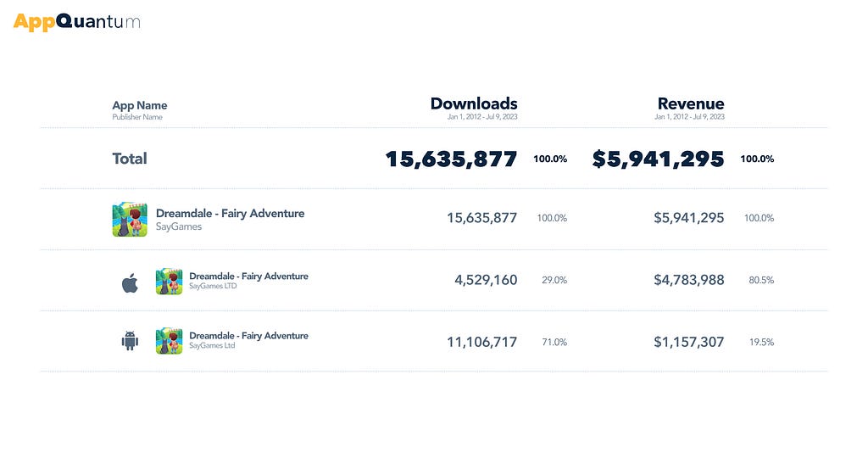Image resolution: width=868 pixels, height=458 pixels.
Task: Click the 80.5% iOS revenue share
Action: click(761, 280)
